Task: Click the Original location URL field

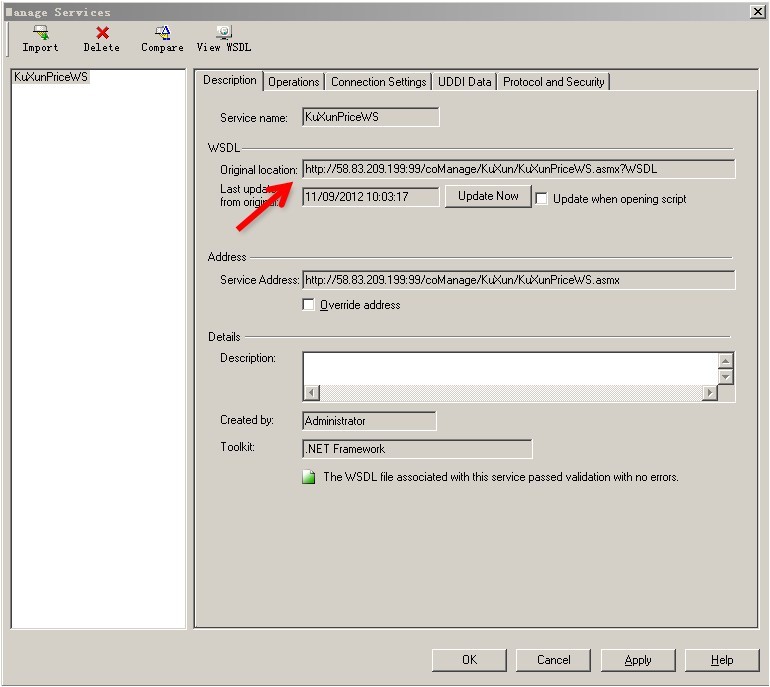Action: click(519, 169)
